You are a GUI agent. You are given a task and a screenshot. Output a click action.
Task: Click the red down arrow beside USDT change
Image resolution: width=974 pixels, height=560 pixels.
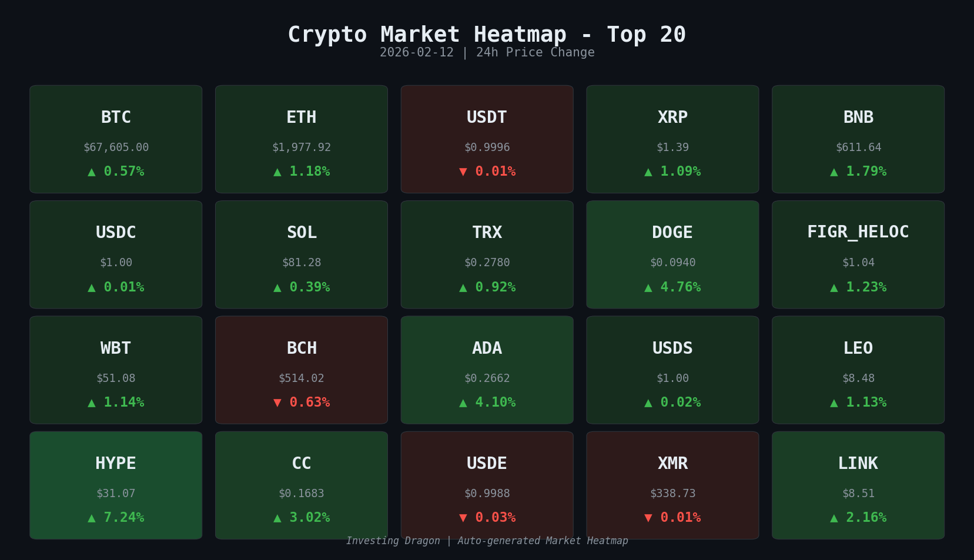tap(463, 172)
